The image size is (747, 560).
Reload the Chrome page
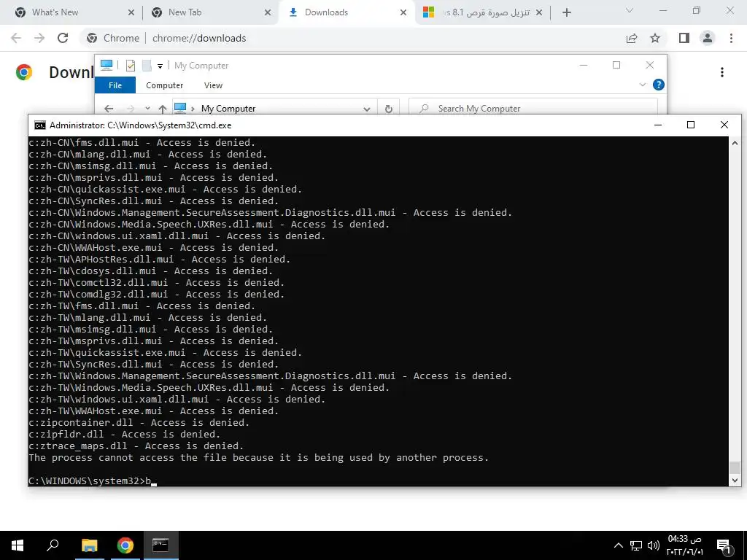(x=63, y=38)
